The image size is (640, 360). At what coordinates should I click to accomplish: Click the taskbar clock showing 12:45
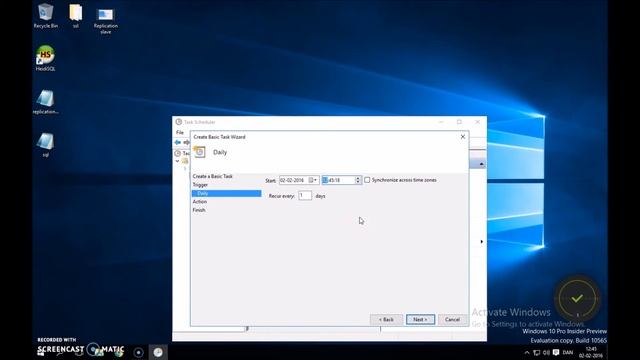(591, 352)
